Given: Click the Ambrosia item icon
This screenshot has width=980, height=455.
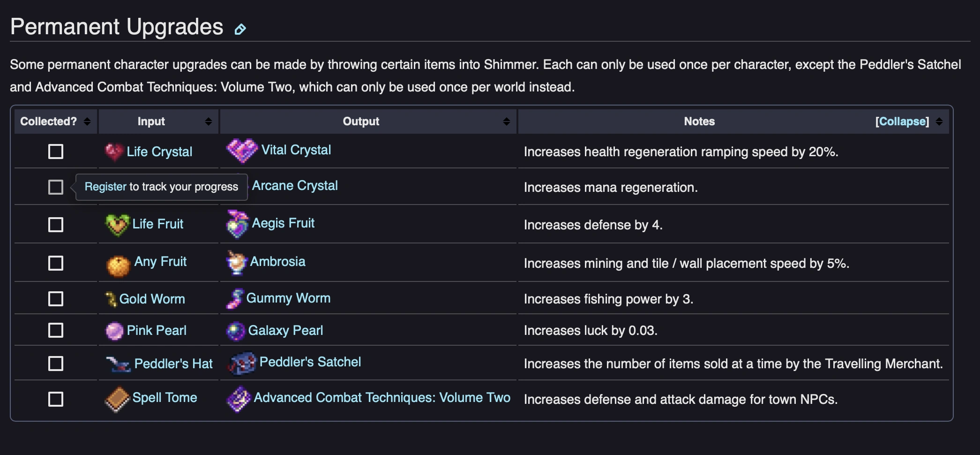Looking at the screenshot, I should pyautogui.click(x=236, y=262).
